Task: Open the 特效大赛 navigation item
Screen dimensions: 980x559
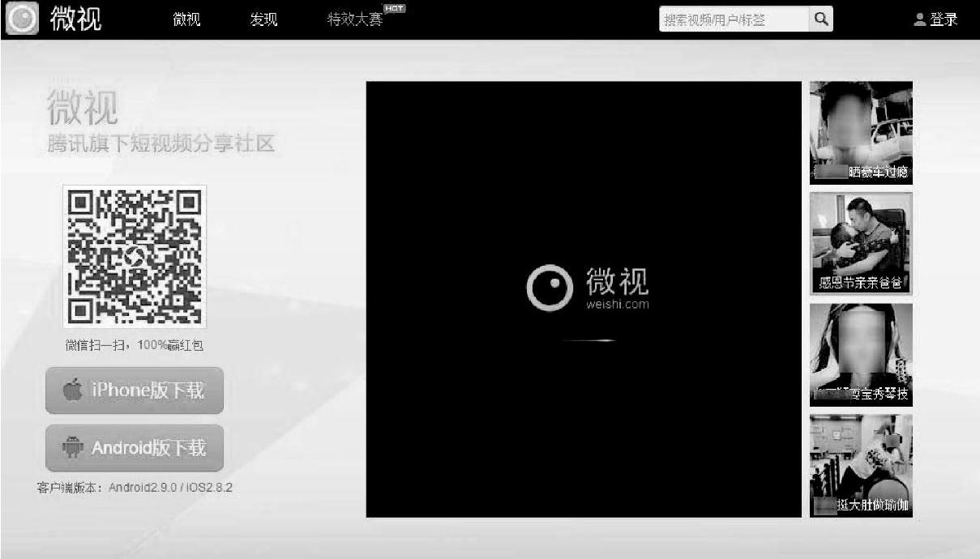Action: click(x=354, y=20)
